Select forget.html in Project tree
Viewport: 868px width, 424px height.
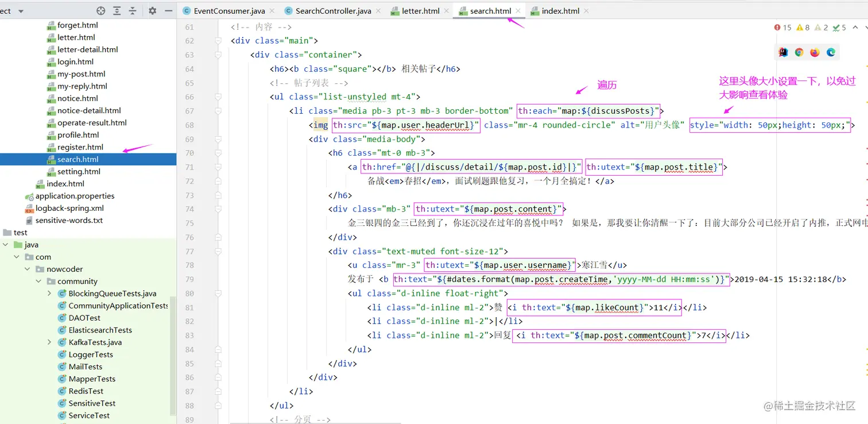[77, 25]
